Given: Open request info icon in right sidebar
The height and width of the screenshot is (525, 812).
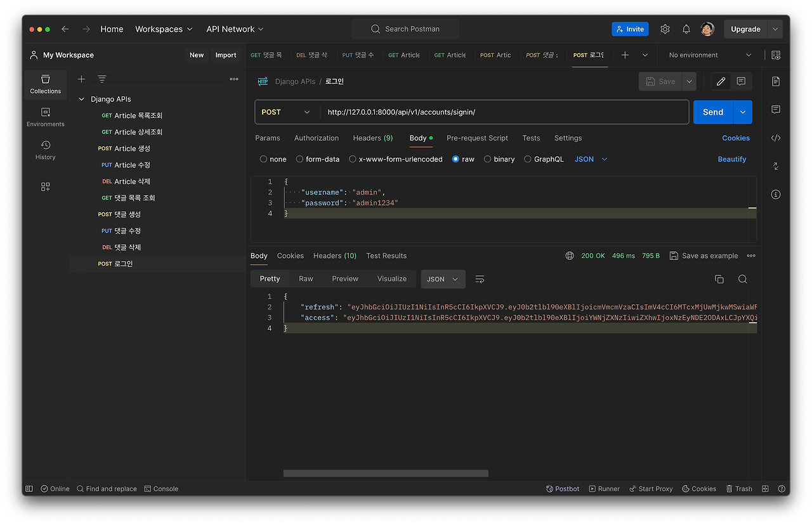Looking at the screenshot, I should tap(776, 194).
